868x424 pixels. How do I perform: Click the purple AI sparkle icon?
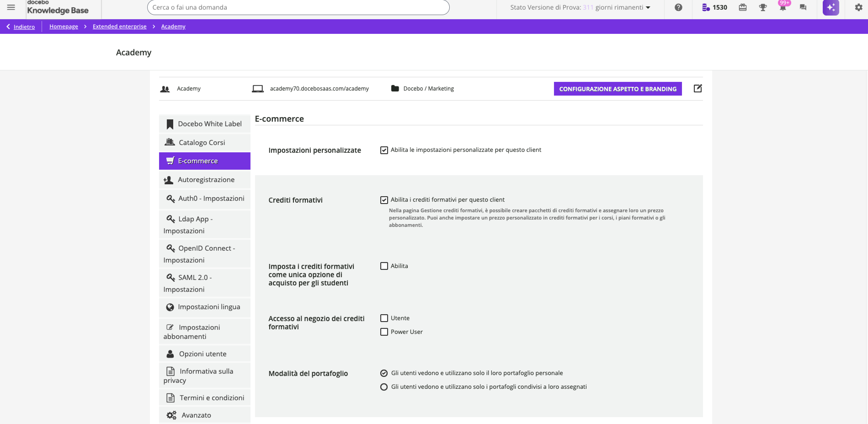tap(831, 7)
